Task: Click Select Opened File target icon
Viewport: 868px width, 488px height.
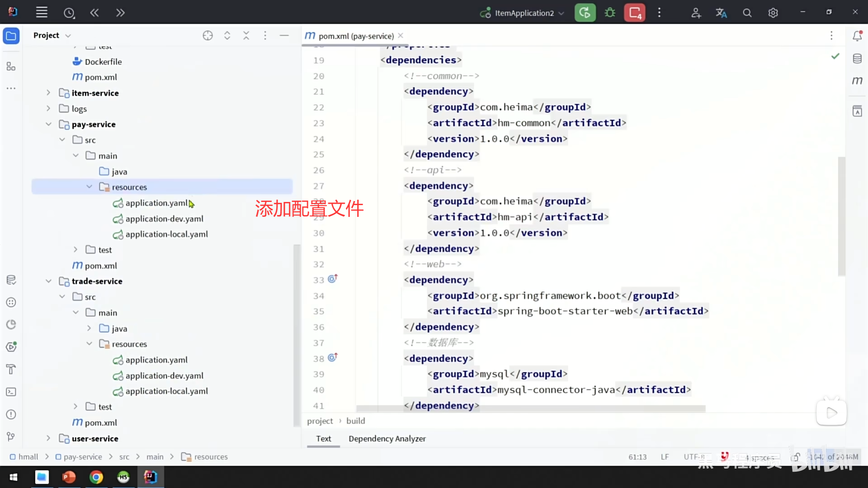Action: tap(208, 35)
